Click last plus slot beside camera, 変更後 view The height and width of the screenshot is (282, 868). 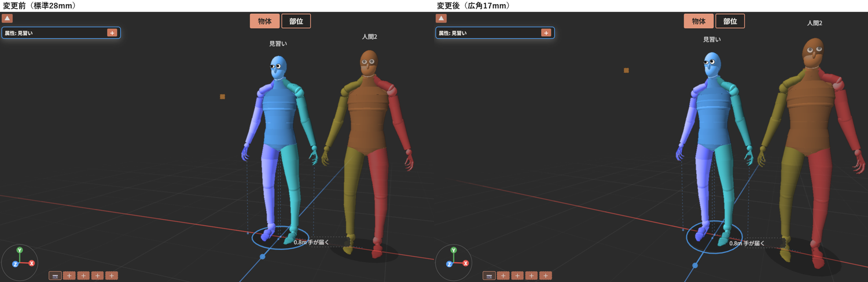pos(546,276)
